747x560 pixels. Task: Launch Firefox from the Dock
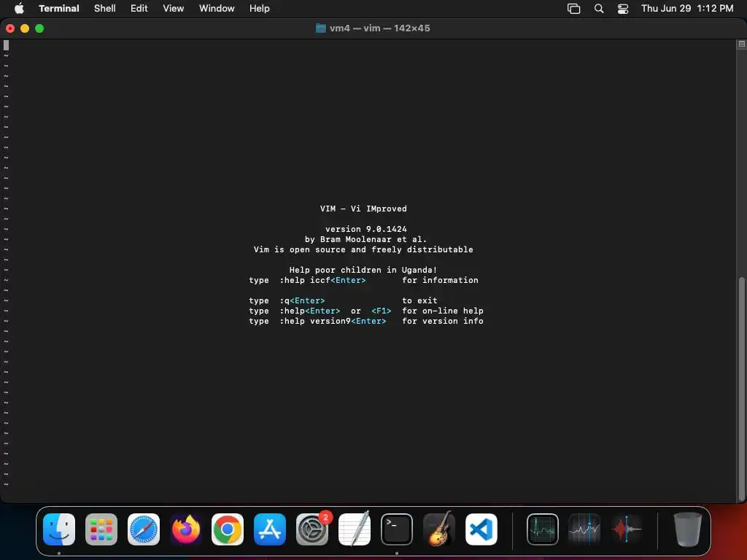tap(185, 529)
